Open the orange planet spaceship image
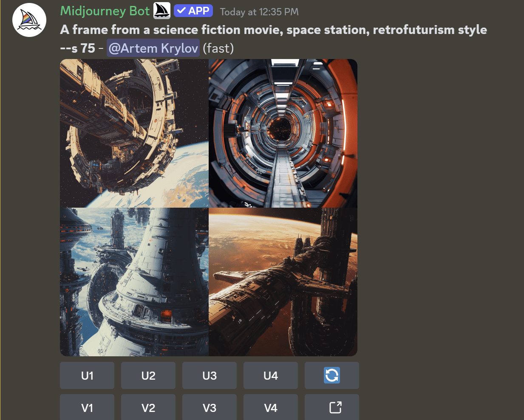This screenshot has width=524, height=420. (283, 282)
